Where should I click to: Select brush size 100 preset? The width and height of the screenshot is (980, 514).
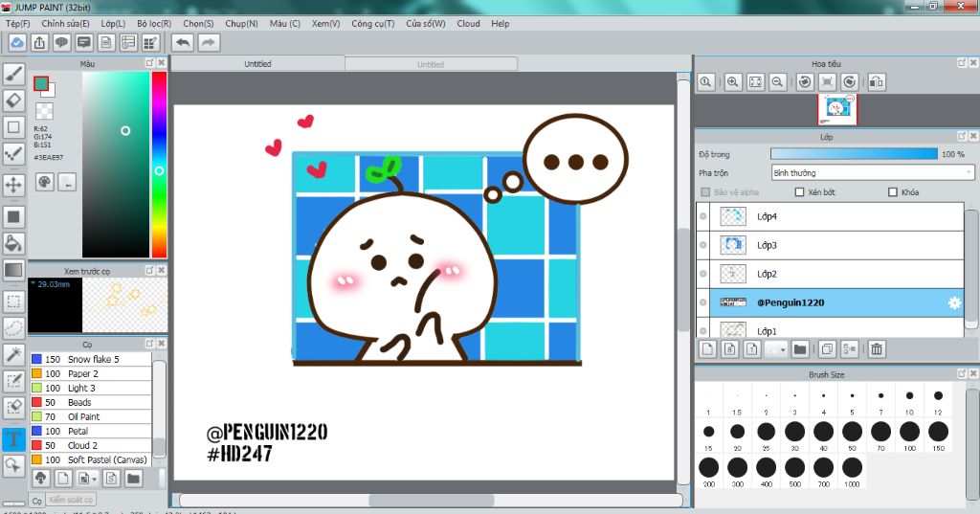(x=909, y=432)
